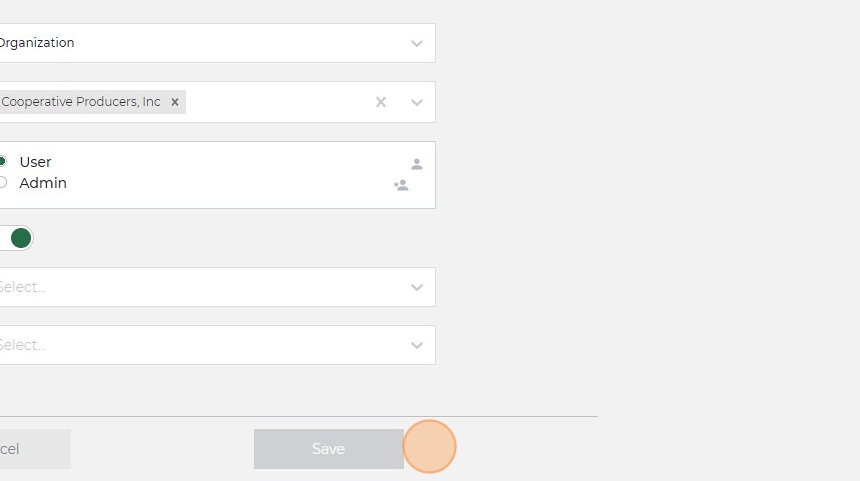
Task: Click the Save button
Action: (328, 449)
